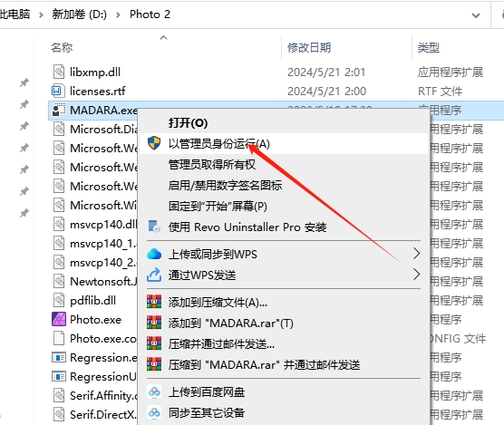Click WinRAR icon beside 压缩到 "MADARA.rar" 并通过邮件发送
The width and height of the screenshot is (504, 425).
point(154,364)
